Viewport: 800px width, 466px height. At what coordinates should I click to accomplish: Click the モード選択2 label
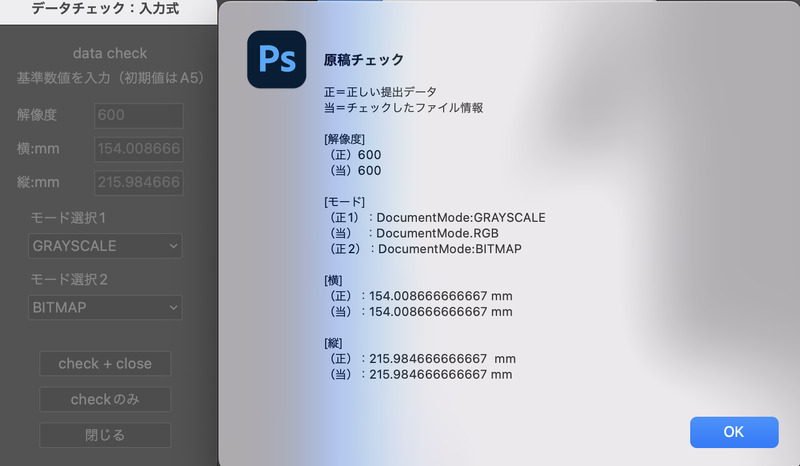pyautogui.click(x=69, y=280)
